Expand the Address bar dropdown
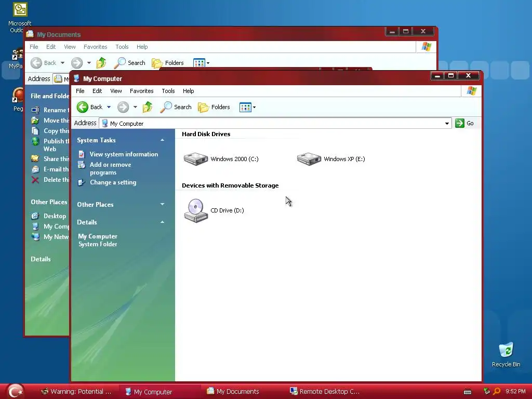This screenshot has width=532, height=399. coord(447,124)
